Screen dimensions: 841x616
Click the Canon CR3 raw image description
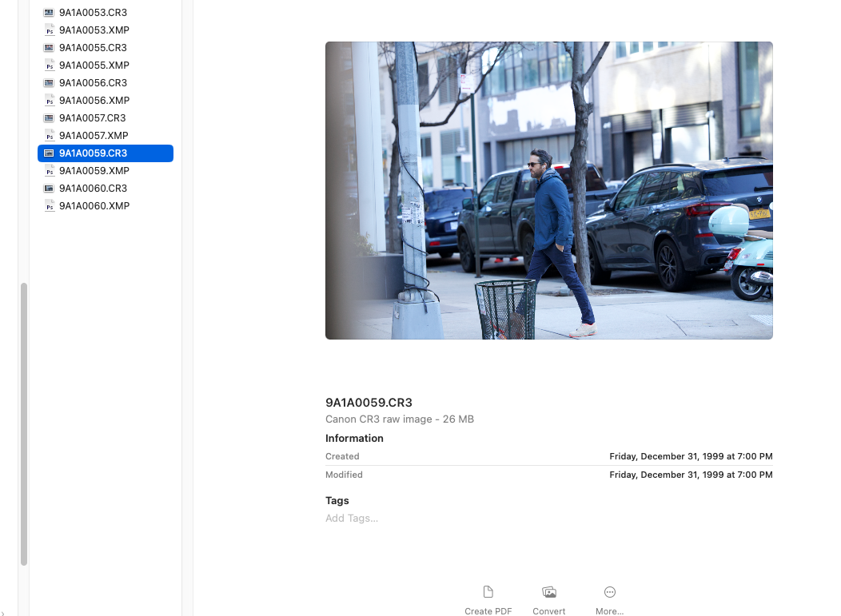400,419
